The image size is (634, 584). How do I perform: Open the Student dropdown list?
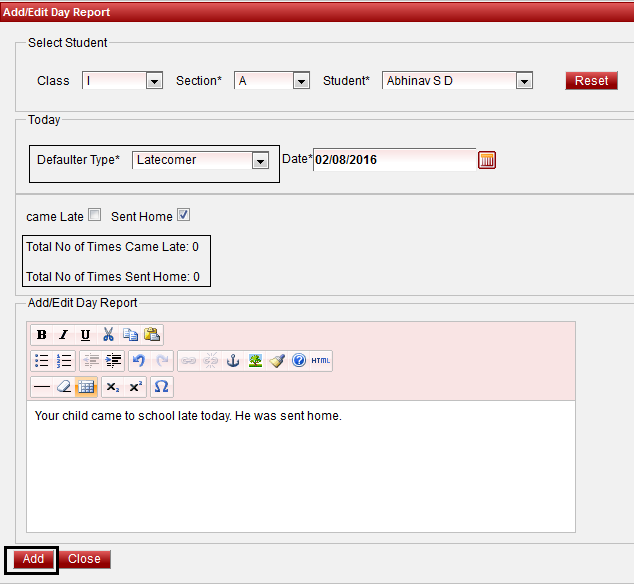point(524,81)
